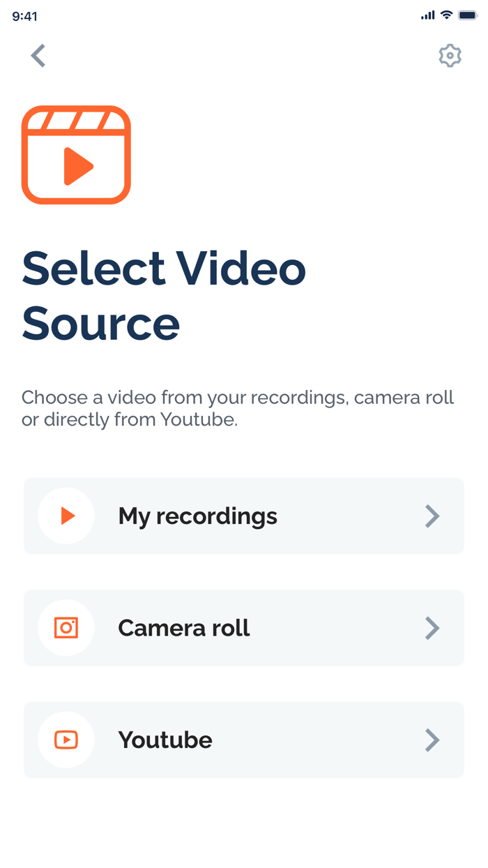
Task: Open the settings gear icon
Action: pyautogui.click(x=450, y=56)
